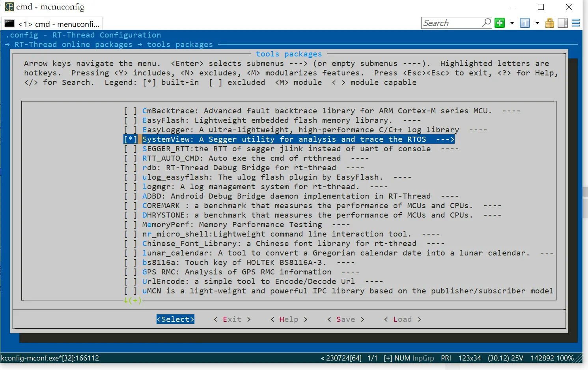Click the 230724[64] version status text
The height and width of the screenshot is (370, 588).
coord(341,358)
